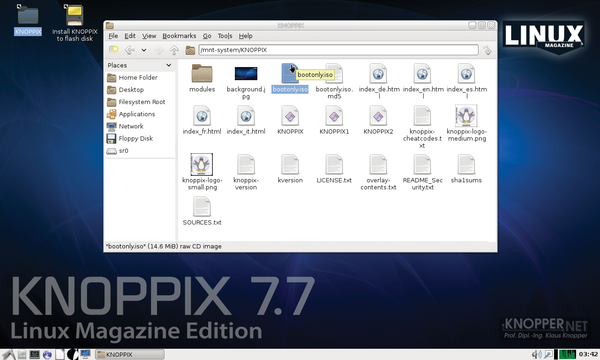Viewport: 600px width, 360px height.
Task: Click the green CPU usage monitor
Action: [x=567, y=355]
